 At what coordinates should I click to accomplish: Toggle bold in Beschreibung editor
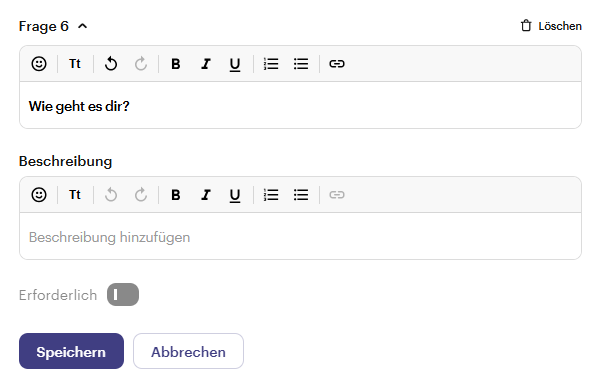176,195
